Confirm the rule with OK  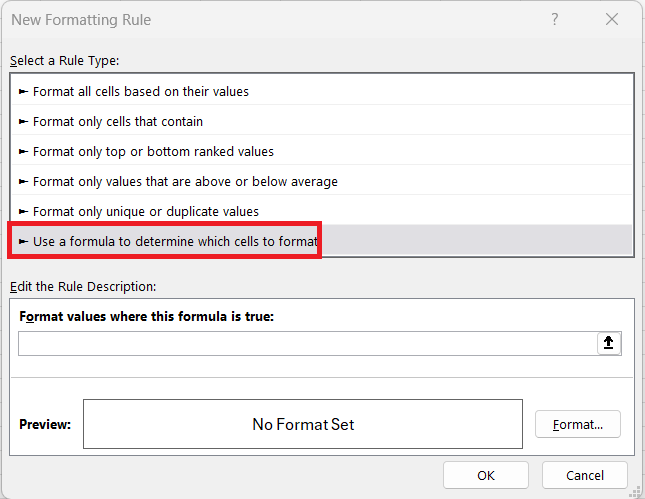pyautogui.click(x=486, y=475)
